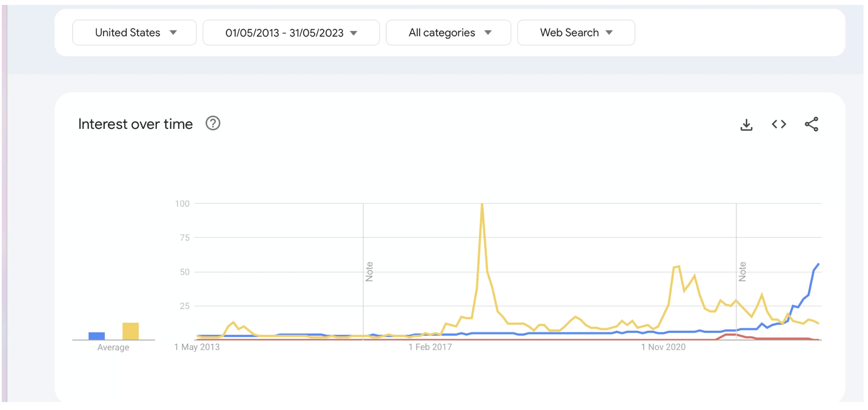This screenshot has width=868, height=410.
Task: Click the second Note marker near Nov 2020
Action: click(x=742, y=271)
